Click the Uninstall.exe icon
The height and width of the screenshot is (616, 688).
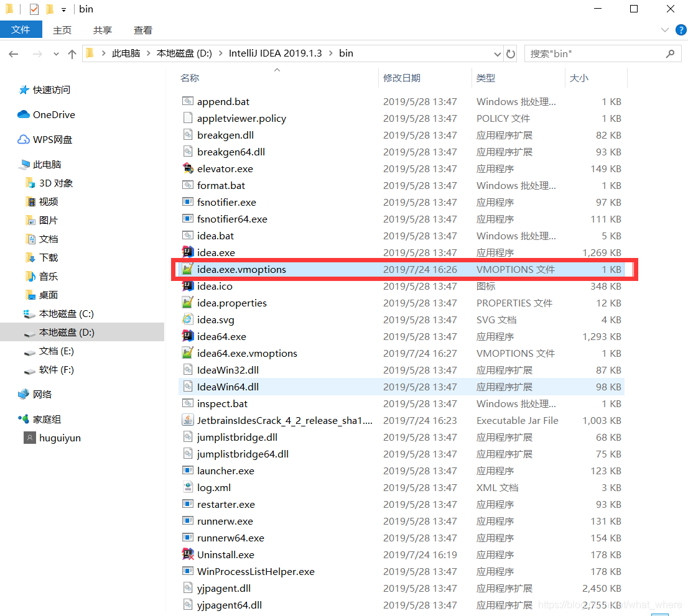click(x=188, y=554)
